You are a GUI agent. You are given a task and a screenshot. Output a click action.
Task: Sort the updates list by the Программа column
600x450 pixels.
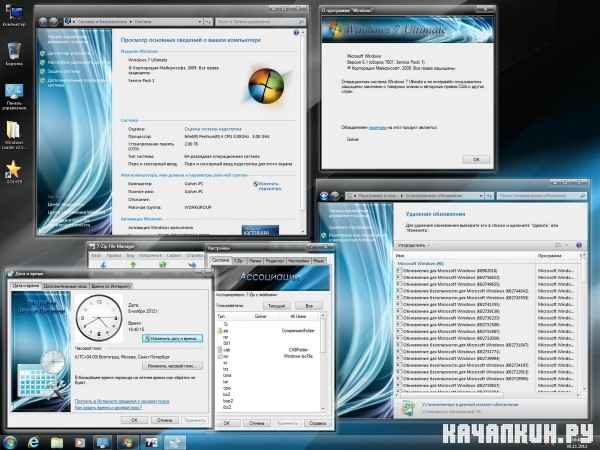pos(557,256)
